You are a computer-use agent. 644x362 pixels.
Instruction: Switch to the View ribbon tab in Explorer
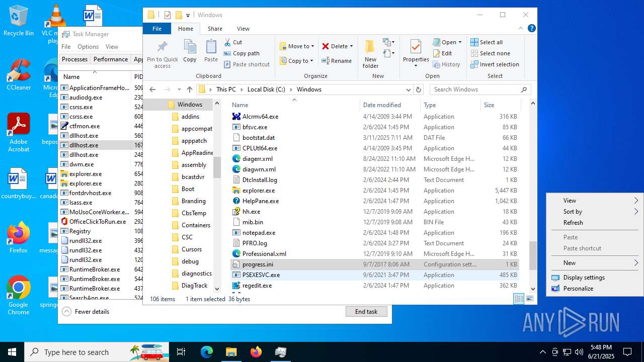tap(243, 29)
